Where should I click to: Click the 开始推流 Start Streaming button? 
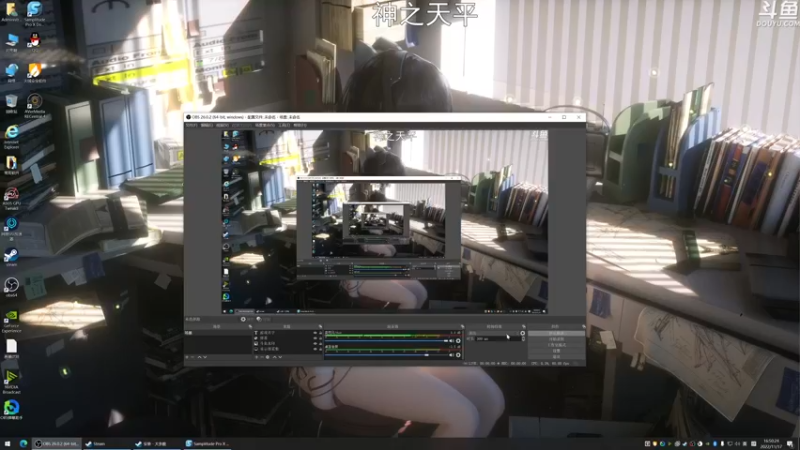(x=557, y=333)
